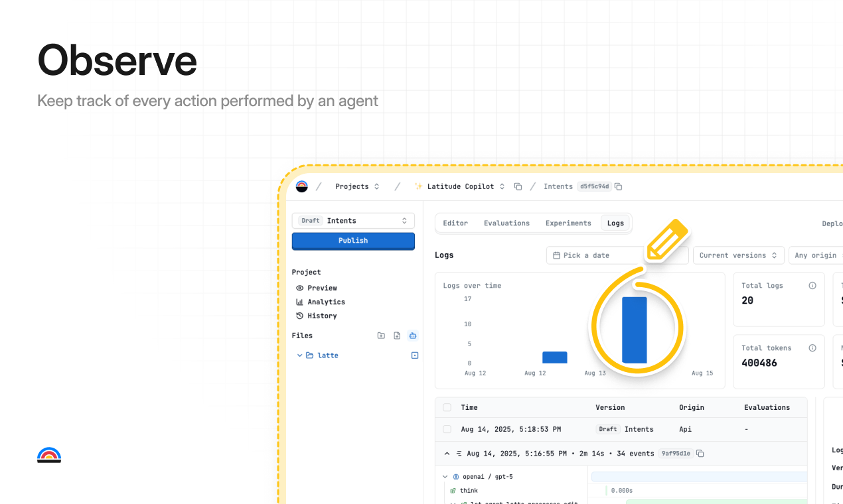Click the small Aug 12 bar in the chart
Screen dimensions: 843x504
click(554, 357)
